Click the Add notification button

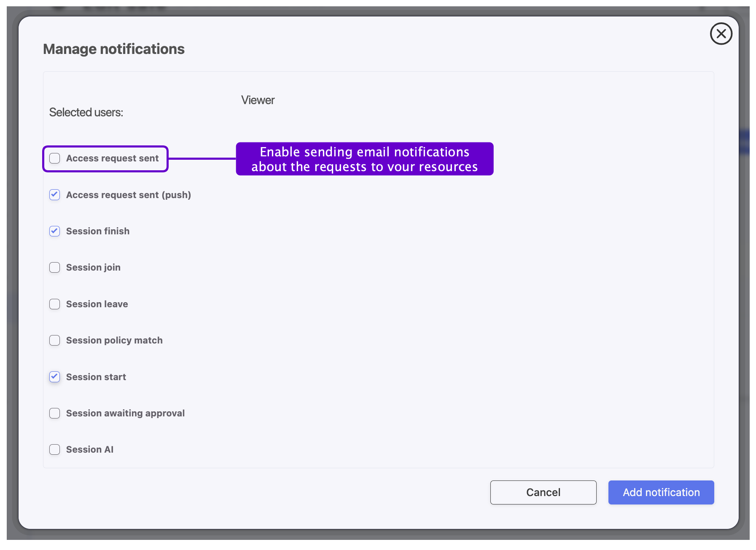661,492
